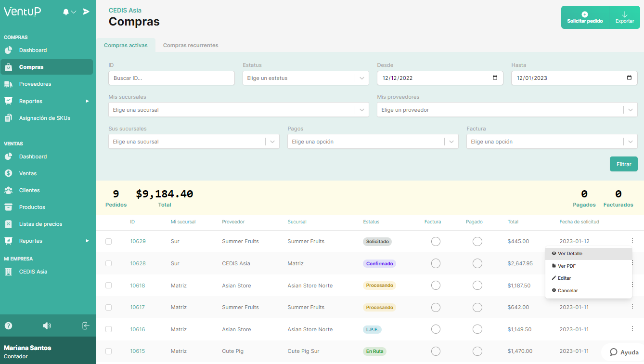Screen dimensions: 644x364
Task: Toggle Factura circle for order 10629
Action: pyautogui.click(x=436, y=241)
